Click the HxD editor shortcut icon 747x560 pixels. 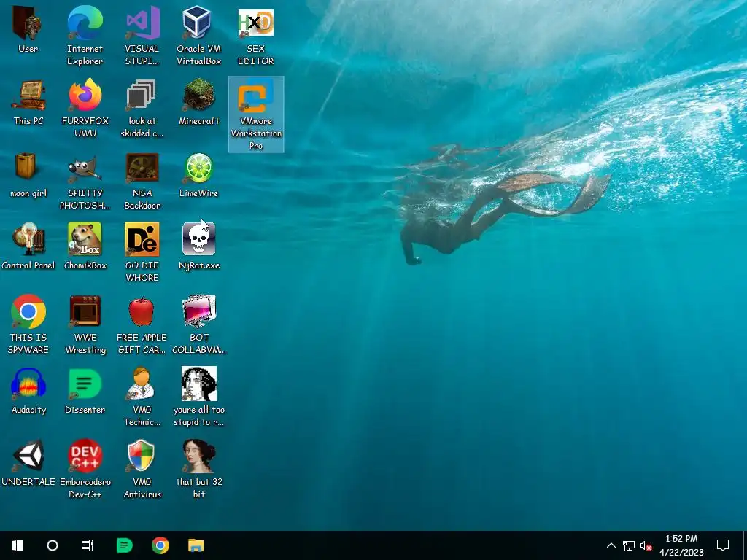tap(256, 23)
